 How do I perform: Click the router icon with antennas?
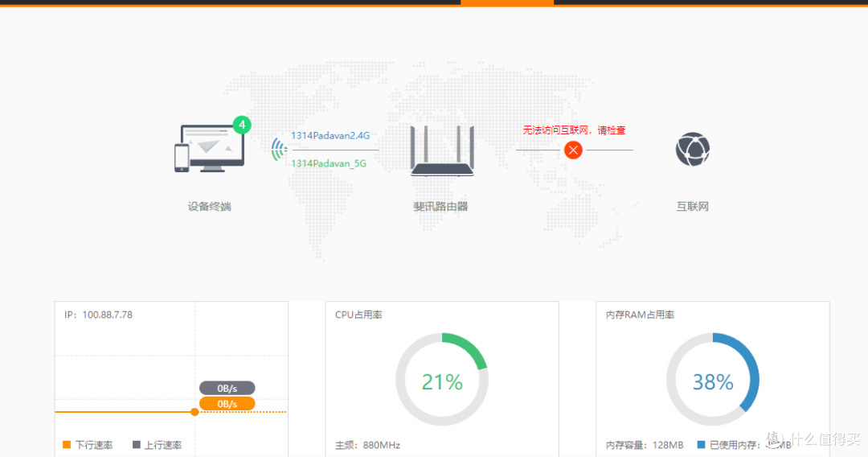[442, 150]
